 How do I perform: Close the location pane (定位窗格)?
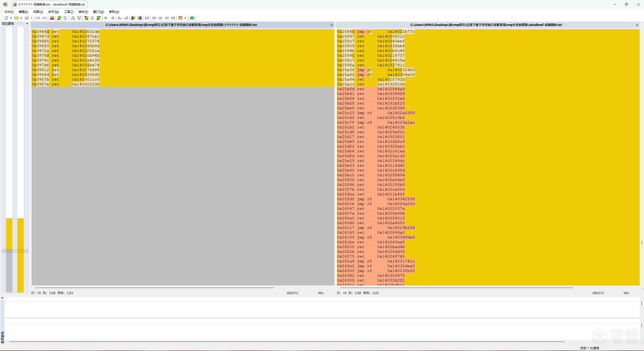pos(27,24)
